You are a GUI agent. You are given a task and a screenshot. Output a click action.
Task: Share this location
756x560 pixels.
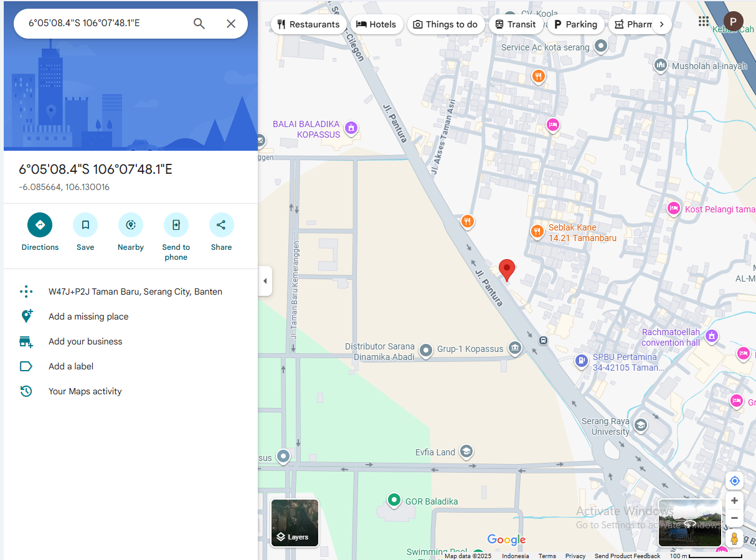click(x=221, y=225)
